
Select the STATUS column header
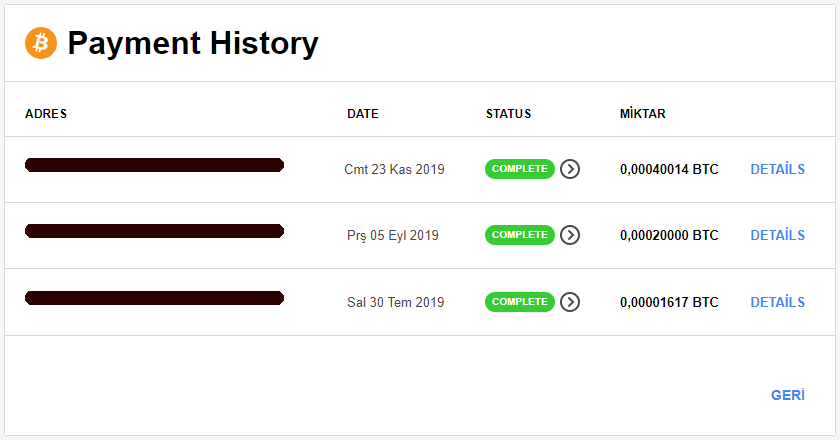(x=508, y=114)
